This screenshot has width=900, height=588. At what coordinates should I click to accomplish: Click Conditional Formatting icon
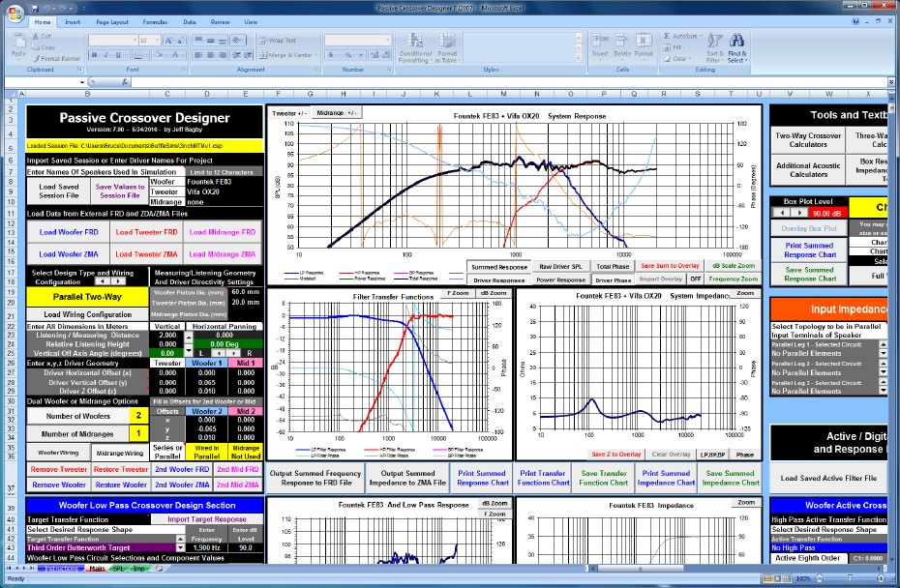[x=415, y=41]
